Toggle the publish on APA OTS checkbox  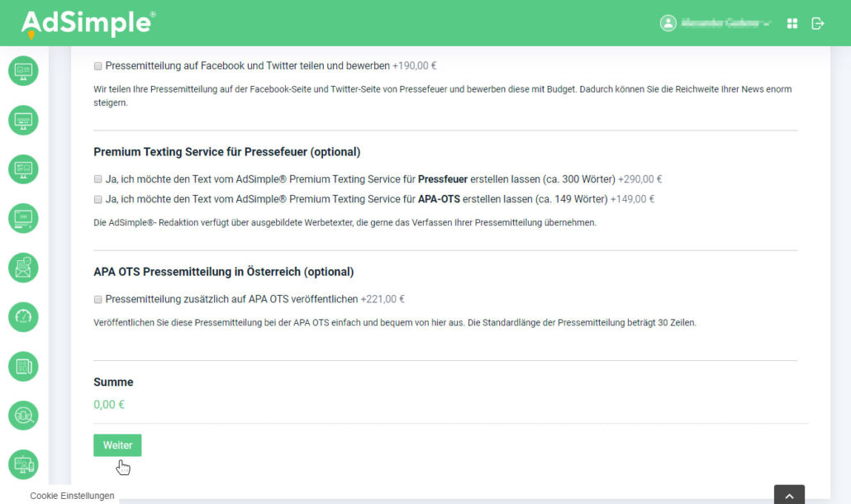(98, 299)
